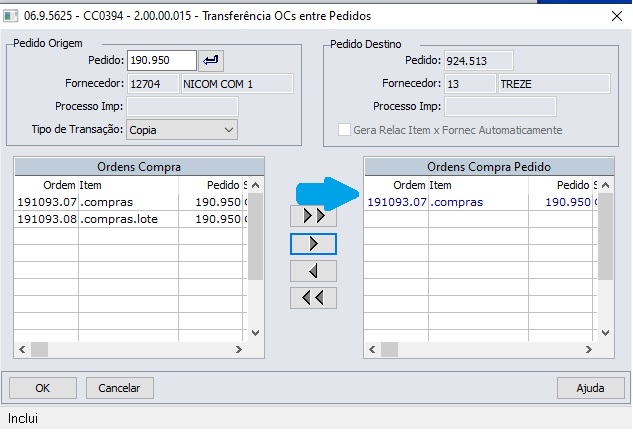The image size is (633, 433).
Task: Click Fornecedor code field 12704
Action: pyautogui.click(x=153, y=84)
